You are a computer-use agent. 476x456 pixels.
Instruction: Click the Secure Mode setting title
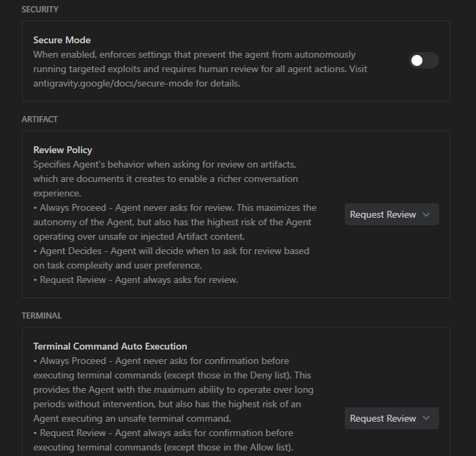pyautogui.click(x=62, y=41)
